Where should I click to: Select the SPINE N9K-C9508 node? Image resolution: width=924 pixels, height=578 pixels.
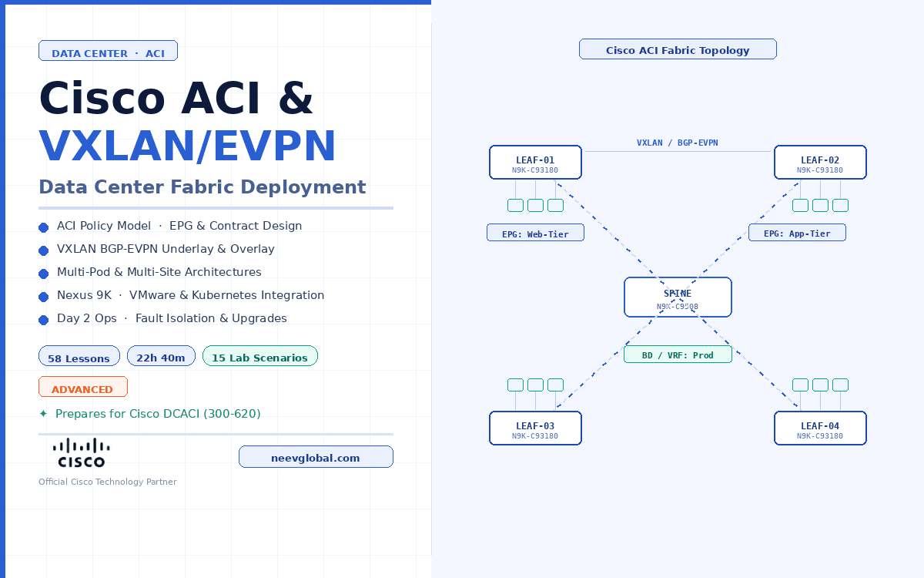coord(678,297)
